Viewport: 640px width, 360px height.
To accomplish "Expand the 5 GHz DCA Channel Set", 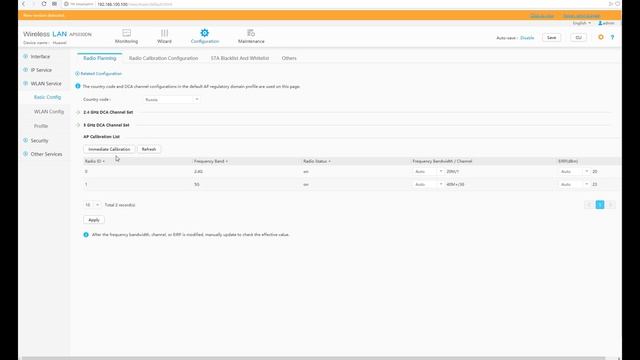I will tap(78, 125).
